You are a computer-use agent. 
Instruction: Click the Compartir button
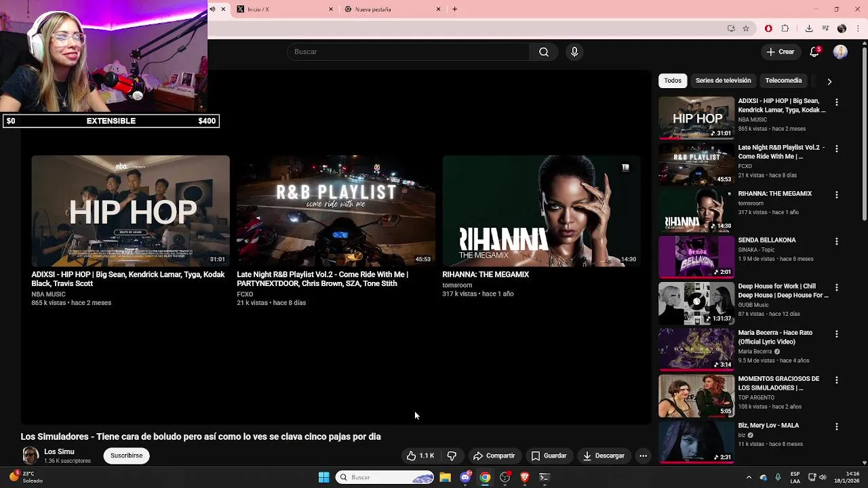(494, 456)
